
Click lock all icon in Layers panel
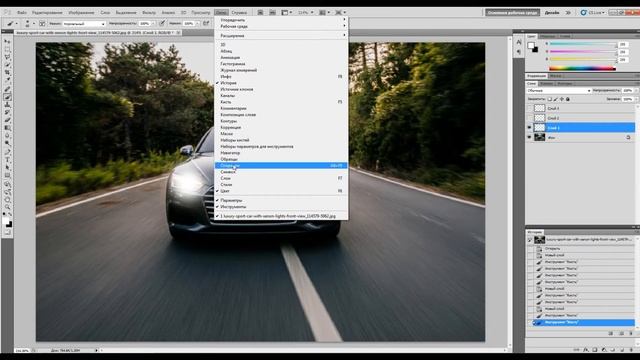pyautogui.click(x=568, y=99)
